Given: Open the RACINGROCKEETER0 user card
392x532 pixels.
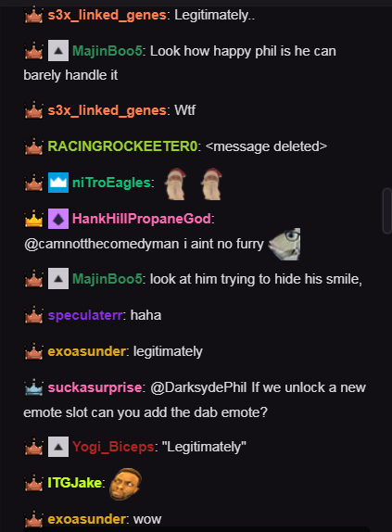Looking at the screenshot, I should tap(122, 146).
